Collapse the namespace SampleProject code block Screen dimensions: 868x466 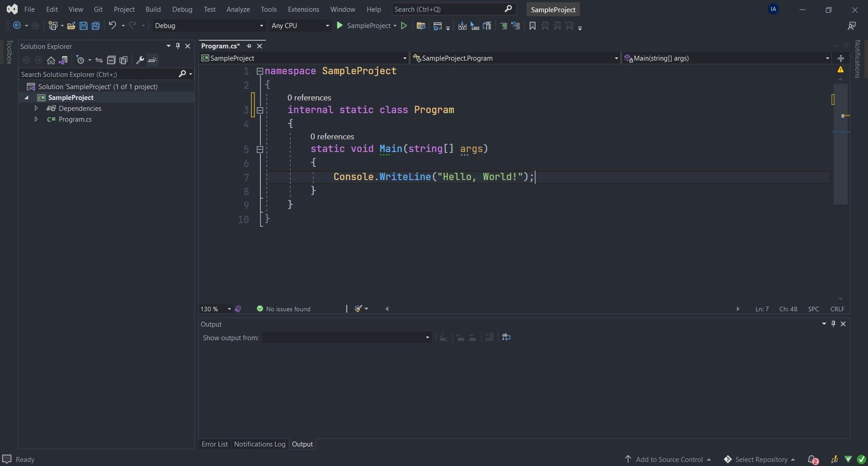pyautogui.click(x=260, y=71)
